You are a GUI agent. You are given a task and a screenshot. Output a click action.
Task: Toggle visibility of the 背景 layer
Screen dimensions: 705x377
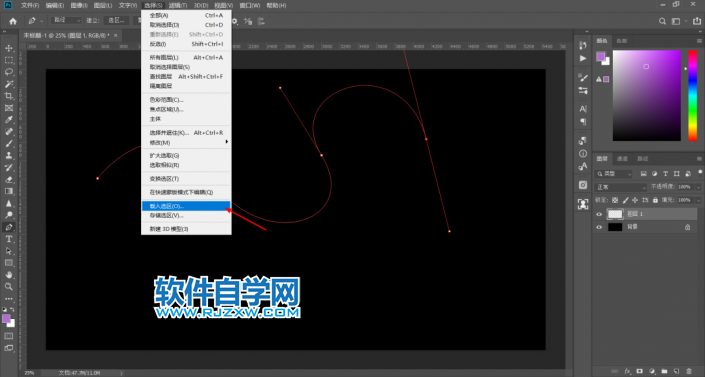point(599,227)
